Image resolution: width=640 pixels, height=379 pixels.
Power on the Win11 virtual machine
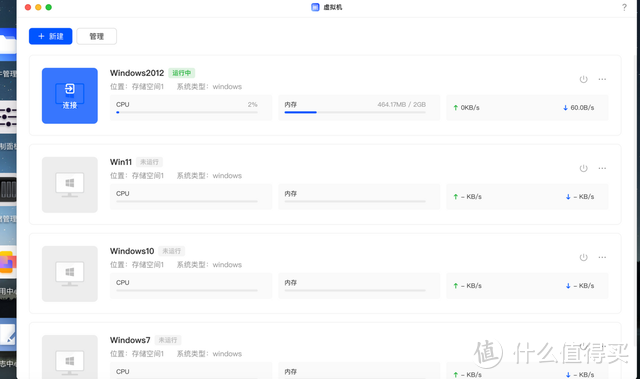584,168
